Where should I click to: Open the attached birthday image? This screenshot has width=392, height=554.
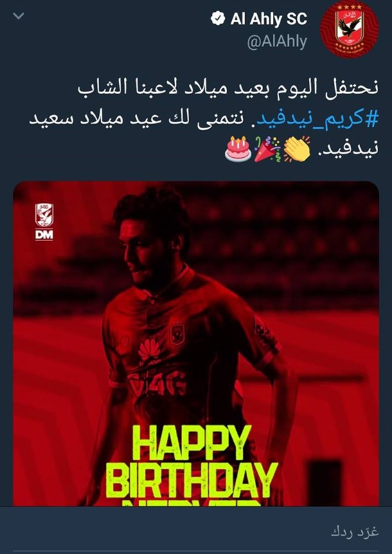tap(196, 343)
